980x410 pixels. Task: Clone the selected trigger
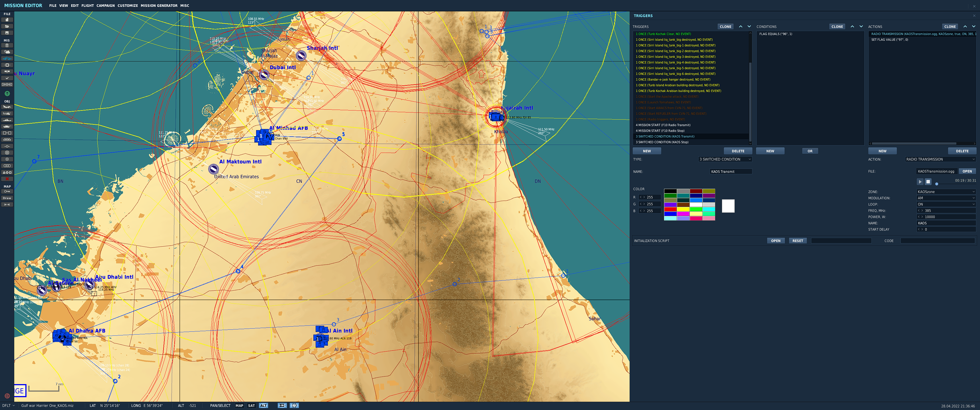726,27
